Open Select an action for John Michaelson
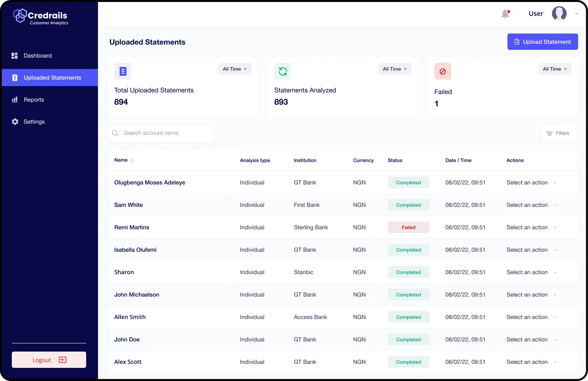The image size is (588, 381). point(531,295)
